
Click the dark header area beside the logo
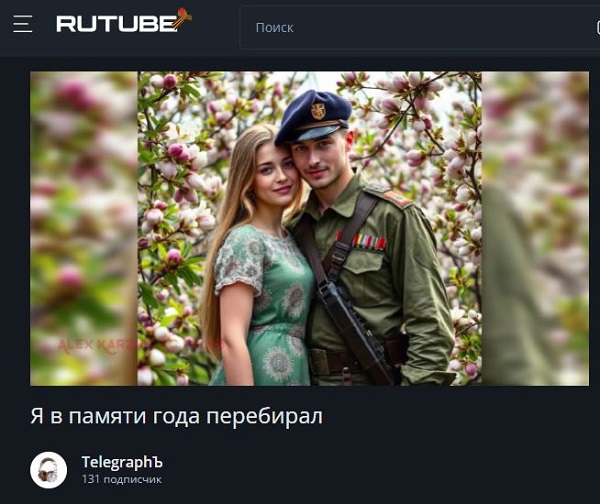click(x=216, y=27)
